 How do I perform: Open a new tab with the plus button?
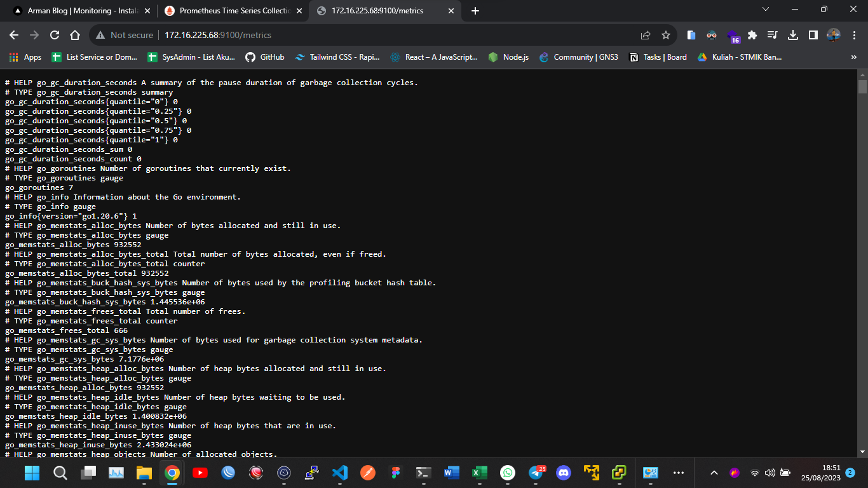tap(475, 11)
